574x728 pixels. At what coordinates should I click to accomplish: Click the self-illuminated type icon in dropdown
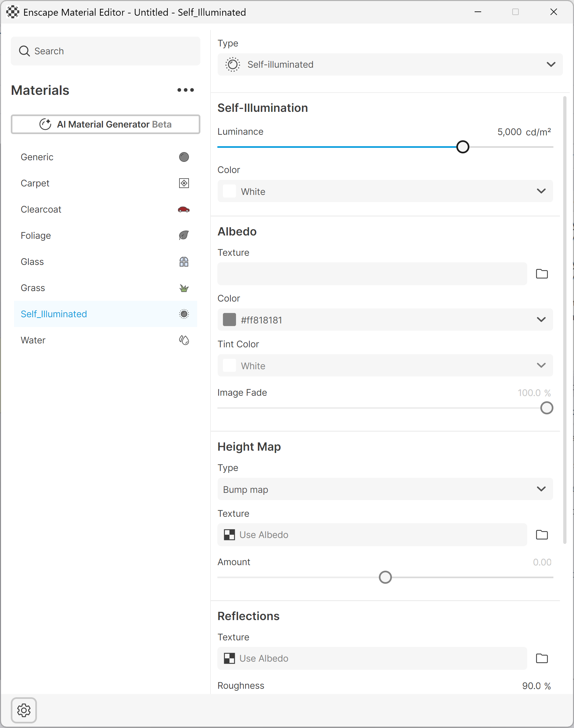232,64
